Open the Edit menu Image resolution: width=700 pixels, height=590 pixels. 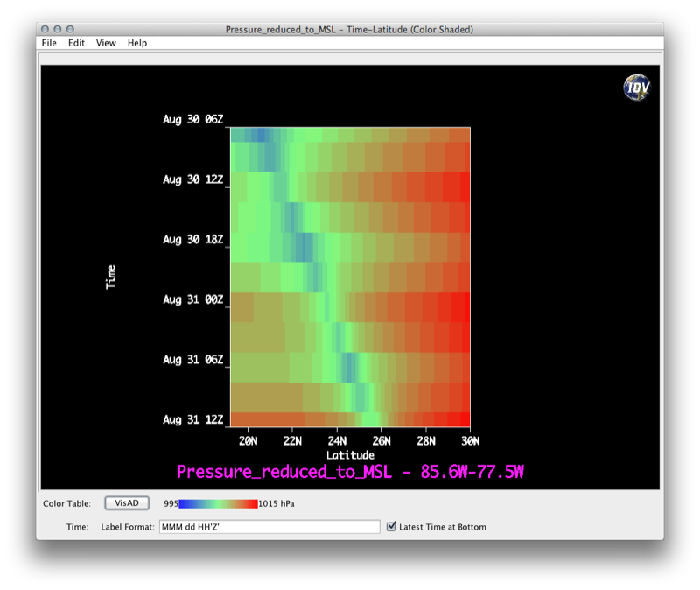tap(77, 43)
